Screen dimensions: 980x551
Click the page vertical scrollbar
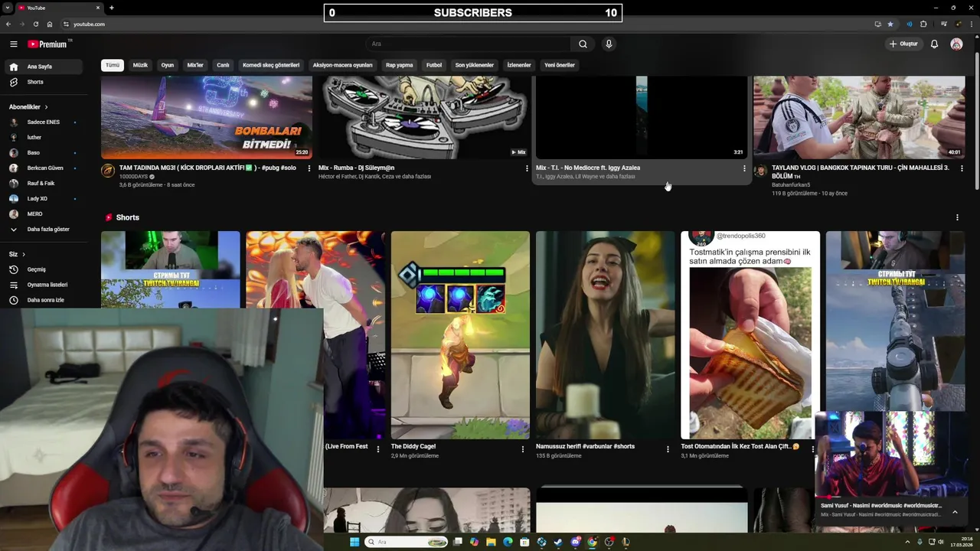[x=977, y=122]
